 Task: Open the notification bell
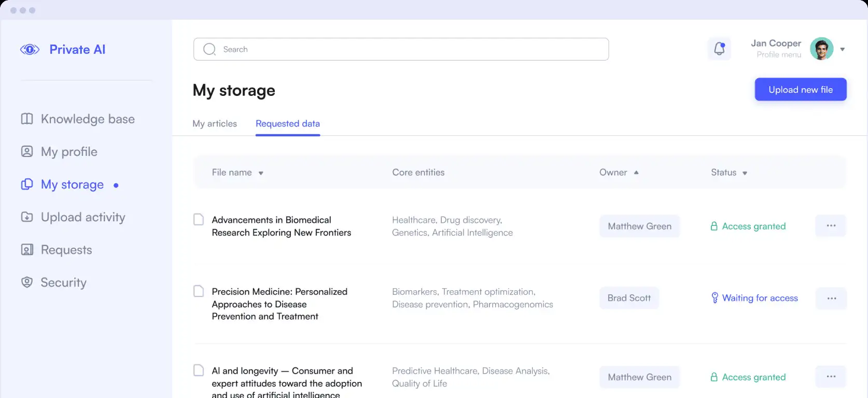719,49
